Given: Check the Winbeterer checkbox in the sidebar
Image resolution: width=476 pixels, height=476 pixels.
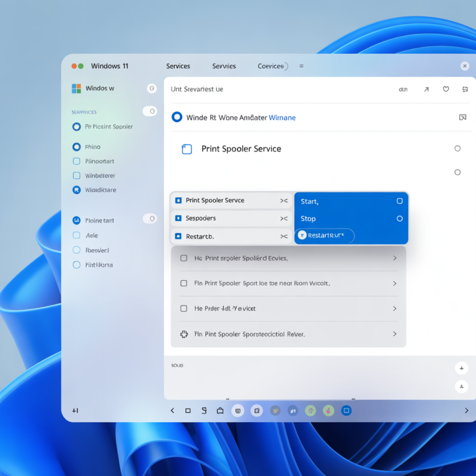Looking at the screenshot, I should pos(76,175).
